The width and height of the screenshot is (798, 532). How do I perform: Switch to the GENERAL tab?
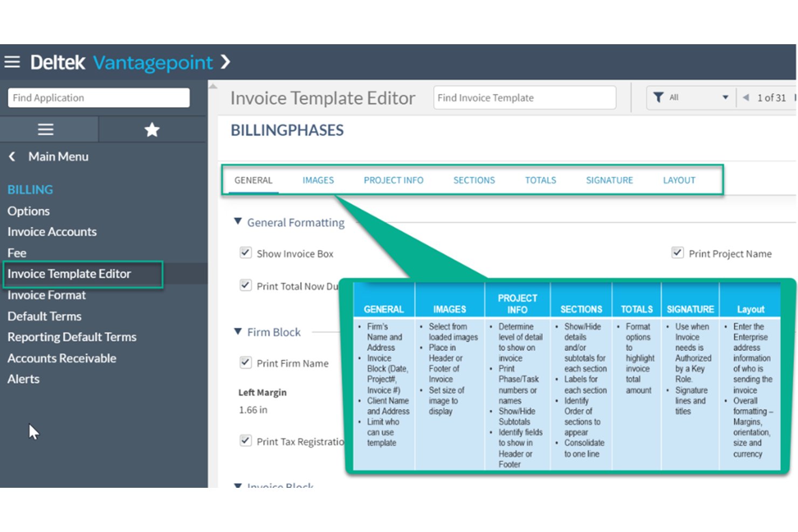pyautogui.click(x=253, y=180)
